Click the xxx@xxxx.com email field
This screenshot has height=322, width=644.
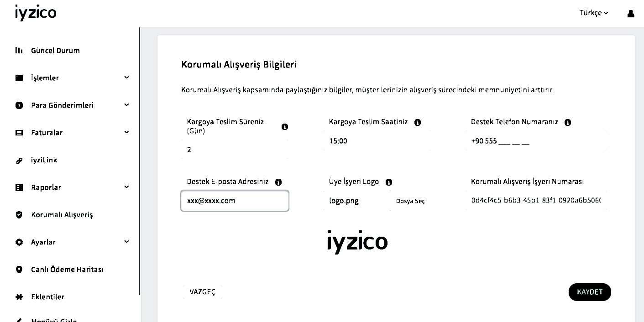(235, 201)
